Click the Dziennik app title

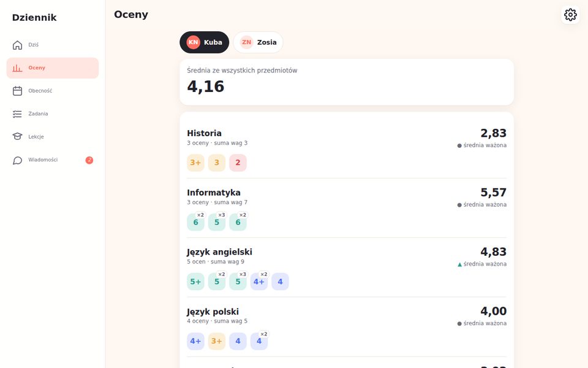(34, 18)
